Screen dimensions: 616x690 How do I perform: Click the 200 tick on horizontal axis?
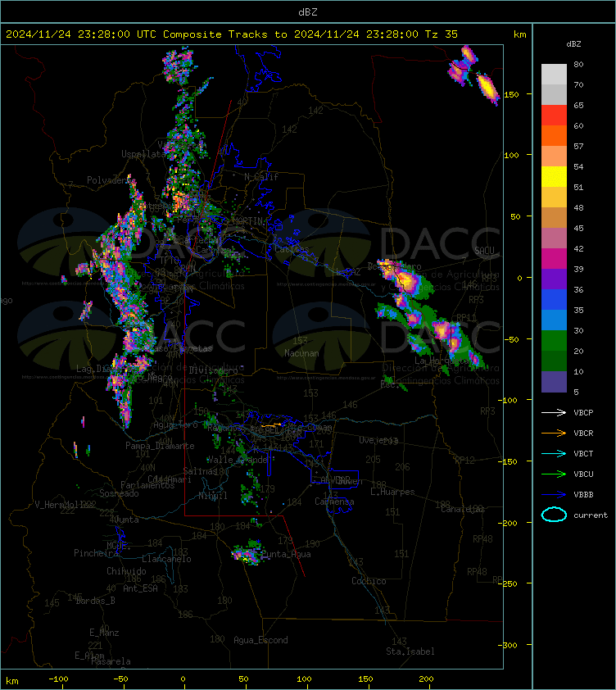point(426,679)
